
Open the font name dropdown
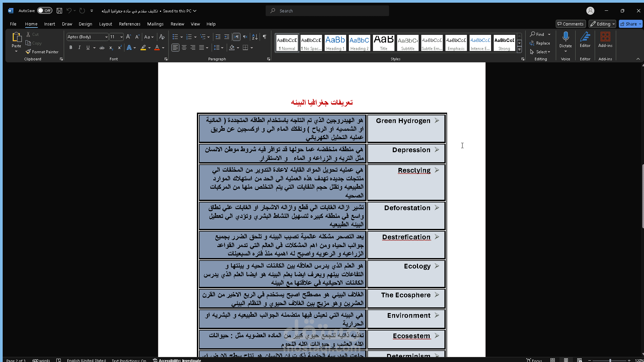click(x=106, y=37)
